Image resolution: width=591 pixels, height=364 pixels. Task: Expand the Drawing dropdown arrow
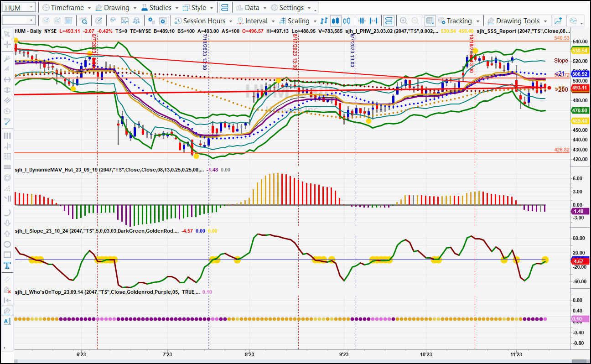[134, 8]
